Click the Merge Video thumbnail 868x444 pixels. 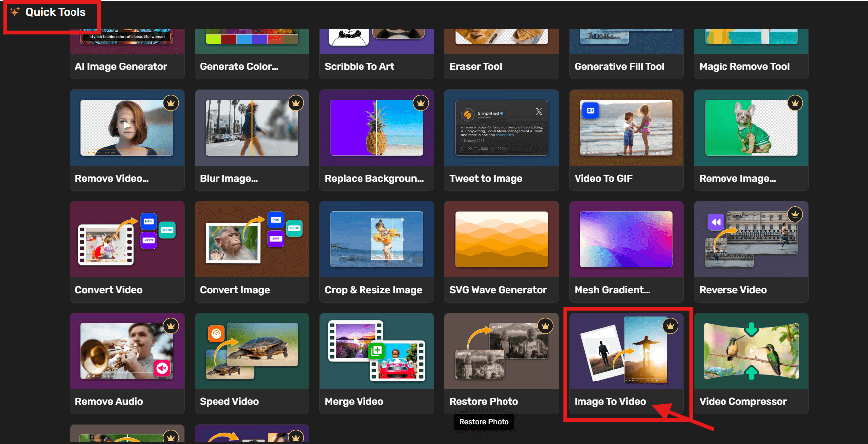pos(376,351)
